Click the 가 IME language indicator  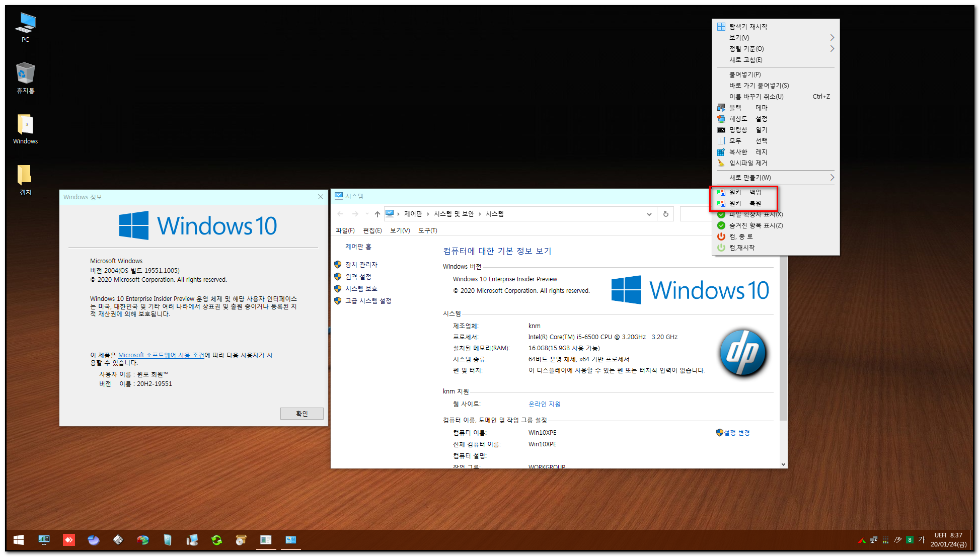click(x=922, y=540)
